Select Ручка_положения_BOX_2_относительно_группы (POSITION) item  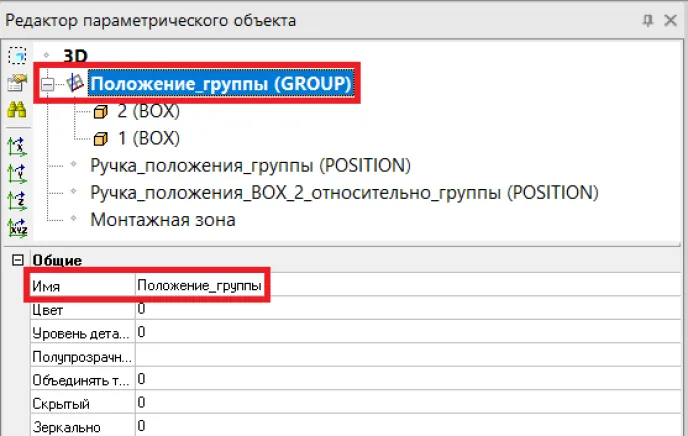click(x=343, y=192)
